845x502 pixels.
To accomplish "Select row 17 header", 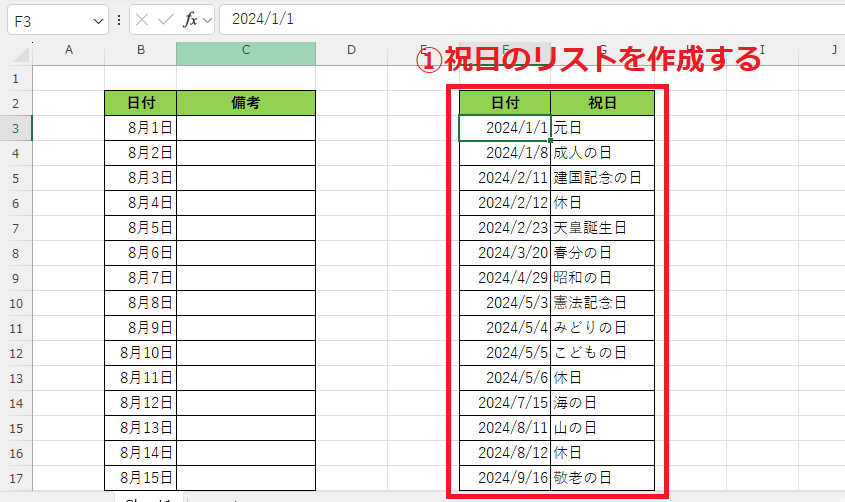I will click(16, 478).
